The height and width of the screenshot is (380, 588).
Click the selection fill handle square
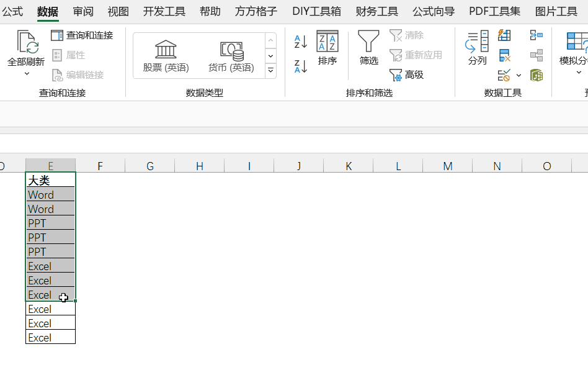click(76, 301)
